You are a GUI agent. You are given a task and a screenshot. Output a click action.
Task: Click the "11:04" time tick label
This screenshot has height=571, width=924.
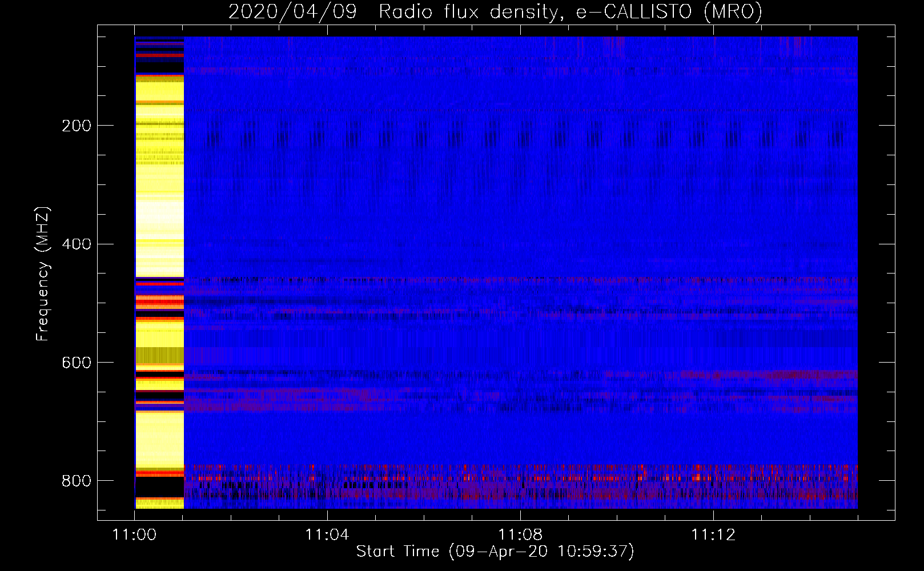click(327, 534)
